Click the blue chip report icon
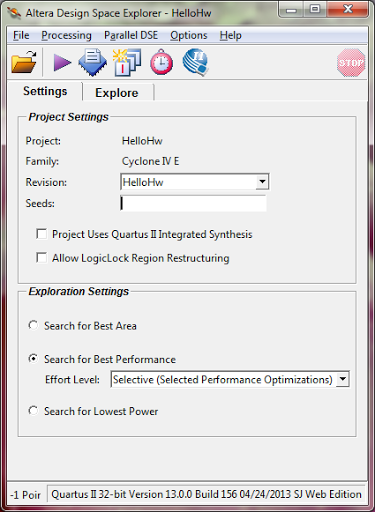Viewport: 375px width, 512px height. click(93, 62)
